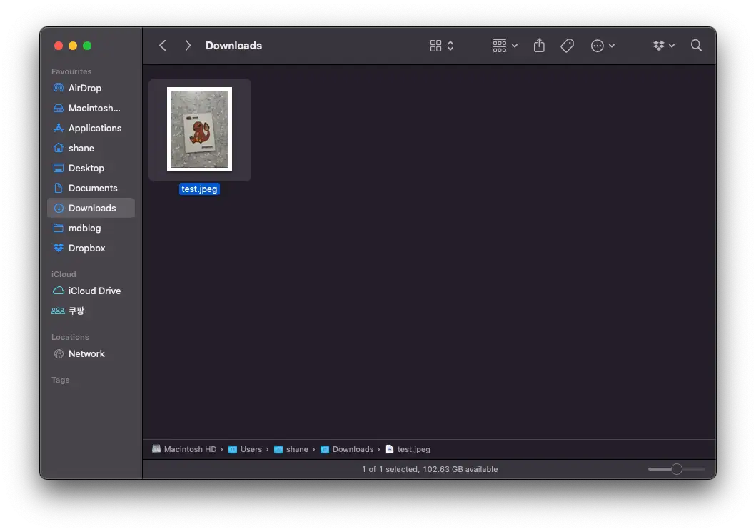Adjust the icon size slider
The height and width of the screenshot is (532, 756).
pos(677,469)
